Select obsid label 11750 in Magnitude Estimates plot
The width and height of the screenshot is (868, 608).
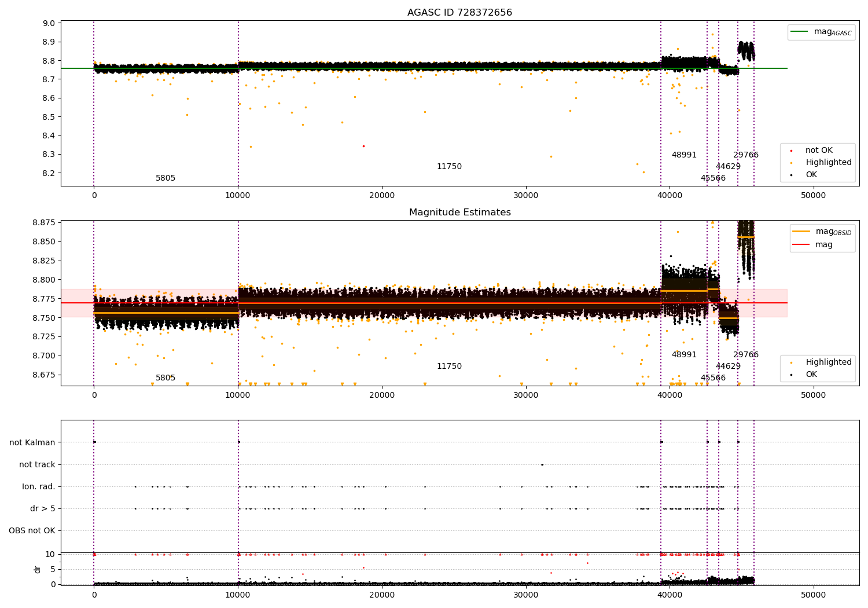tap(450, 367)
